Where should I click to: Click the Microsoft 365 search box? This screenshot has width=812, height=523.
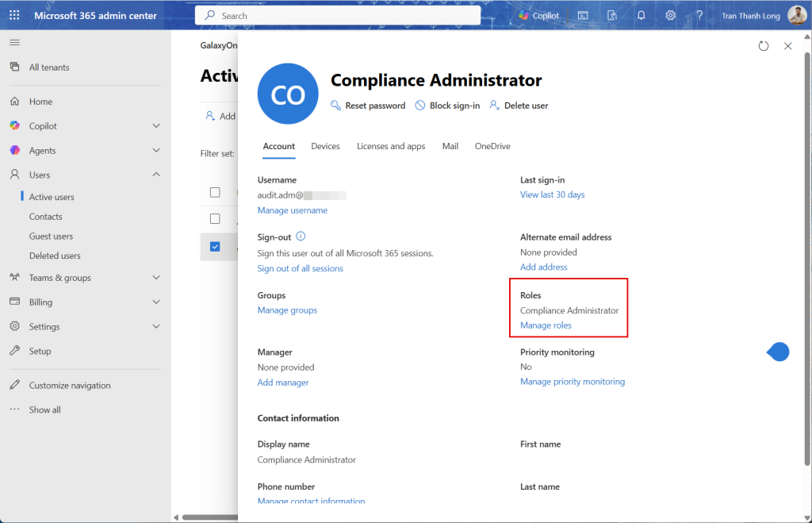[338, 16]
